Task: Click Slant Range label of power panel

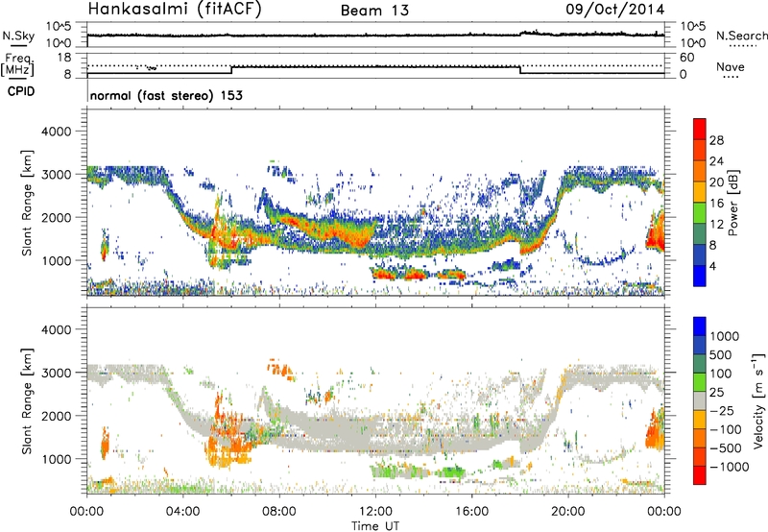Action: tap(27, 203)
